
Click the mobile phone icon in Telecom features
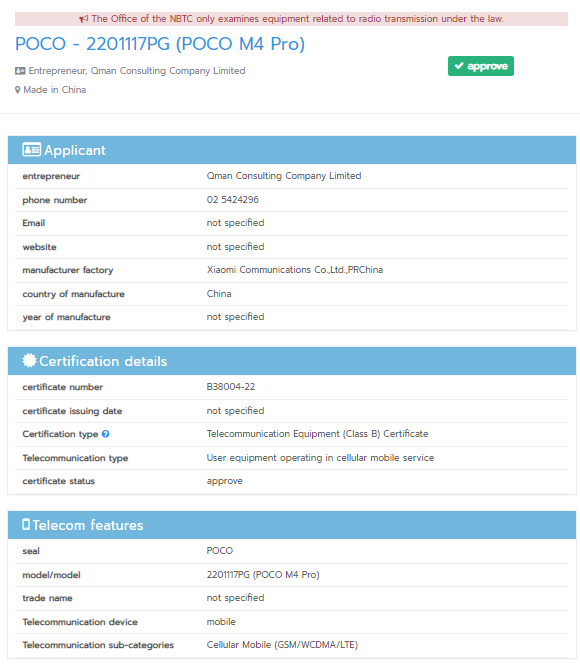pyautogui.click(x=26, y=524)
